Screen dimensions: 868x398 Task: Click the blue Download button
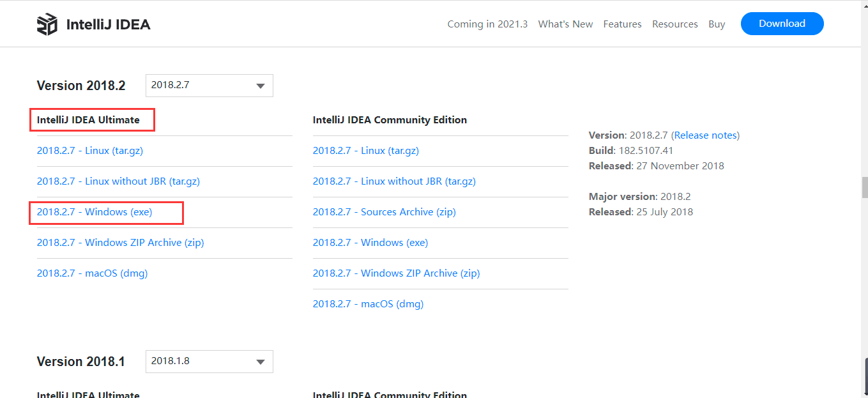(x=782, y=24)
